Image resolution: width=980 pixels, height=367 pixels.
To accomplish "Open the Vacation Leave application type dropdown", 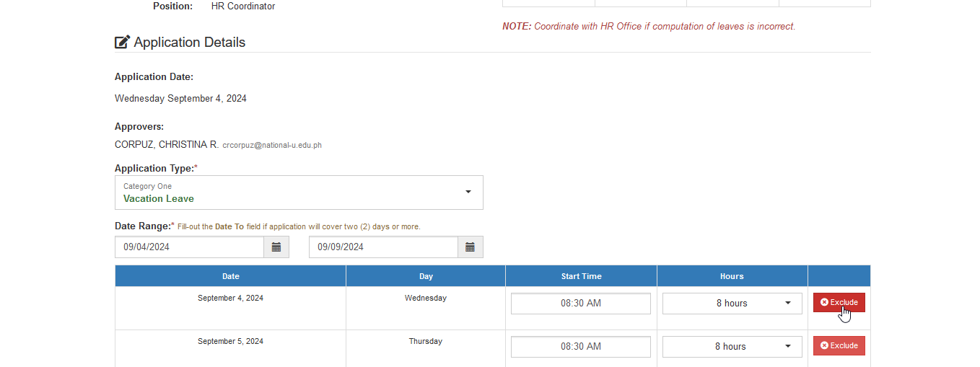I will [x=299, y=193].
